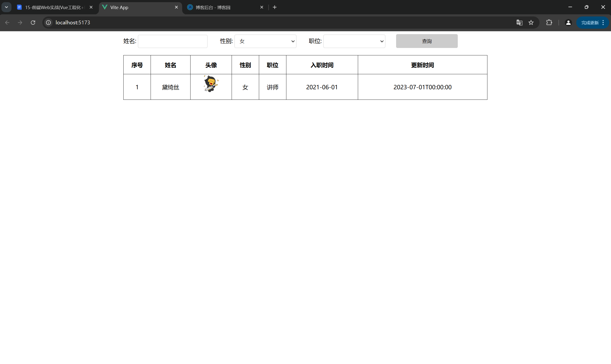611x364 pixels.
Task: Expand the tab search chevron
Action: pos(6,7)
